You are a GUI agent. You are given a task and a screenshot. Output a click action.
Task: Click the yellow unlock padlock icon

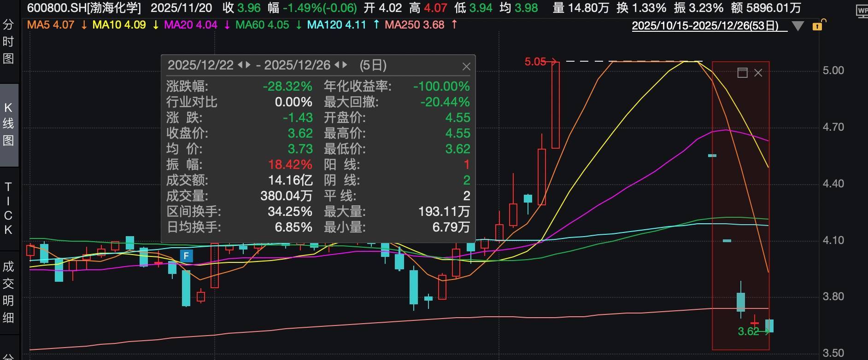point(819,25)
